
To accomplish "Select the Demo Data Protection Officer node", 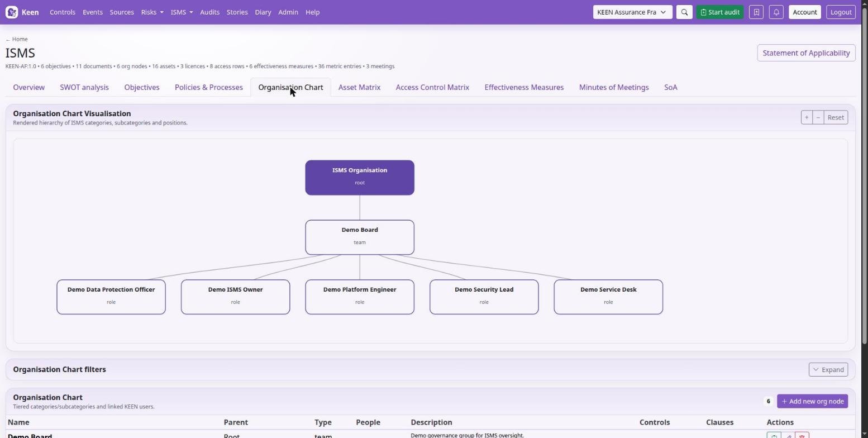I will pyautogui.click(x=111, y=297).
